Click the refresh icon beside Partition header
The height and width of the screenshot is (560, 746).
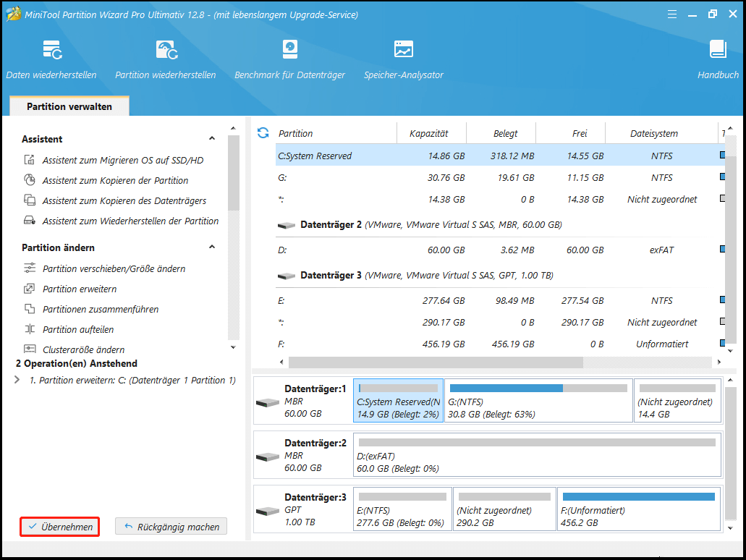(x=263, y=133)
